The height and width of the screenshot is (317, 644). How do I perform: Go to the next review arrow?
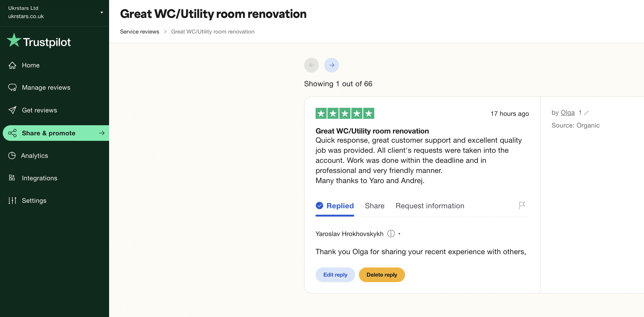pyautogui.click(x=331, y=65)
